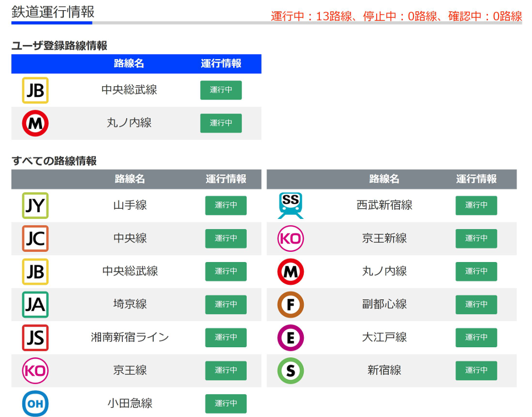Select the 新宿線 route name
Screen dimensions: 532x417
[385, 371]
